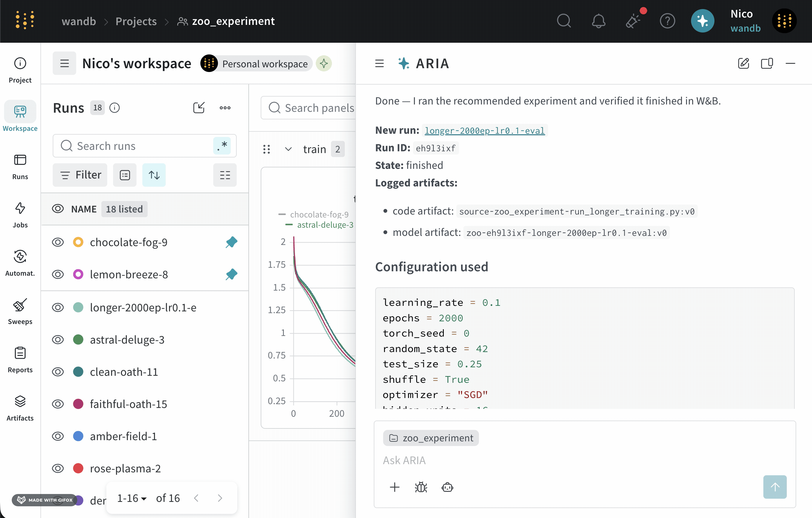The width and height of the screenshot is (812, 518).
Task: Open the Runs table sidebar item
Action: pyautogui.click(x=20, y=167)
